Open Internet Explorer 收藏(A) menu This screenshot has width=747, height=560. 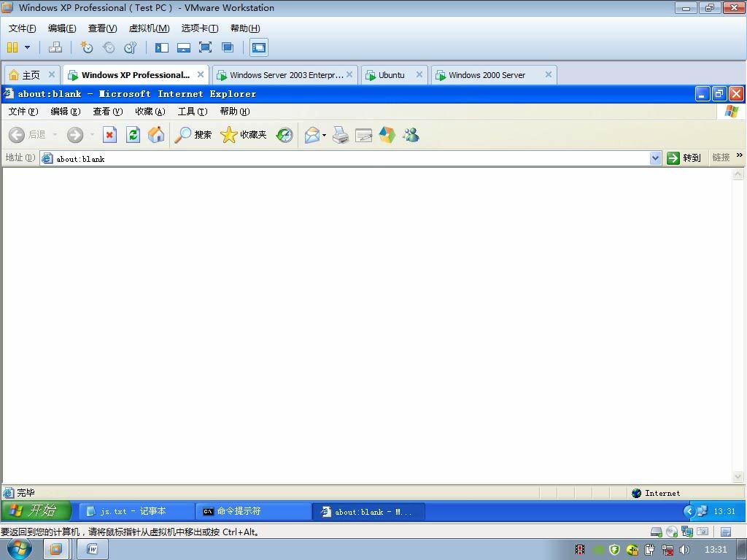150,112
